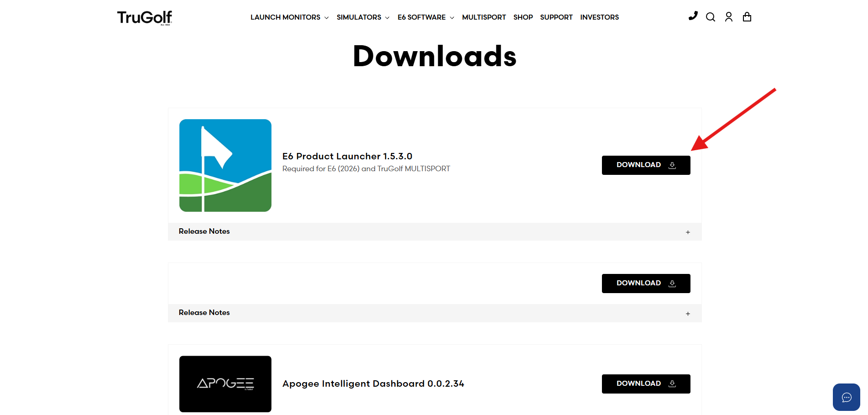Click the E6 Product Launcher 1.5.3.0 title
Viewport: 868px width, 415px height.
click(347, 156)
